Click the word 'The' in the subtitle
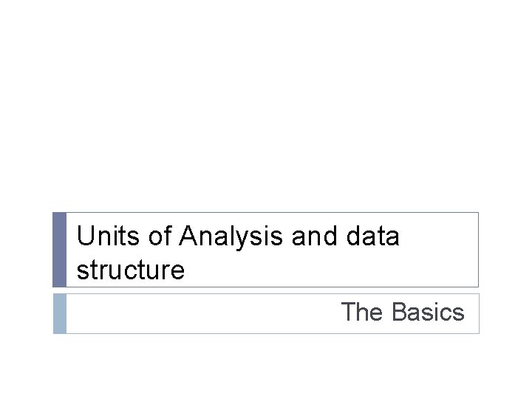Image resolution: width=532 pixels, height=399 pixels. point(362,313)
